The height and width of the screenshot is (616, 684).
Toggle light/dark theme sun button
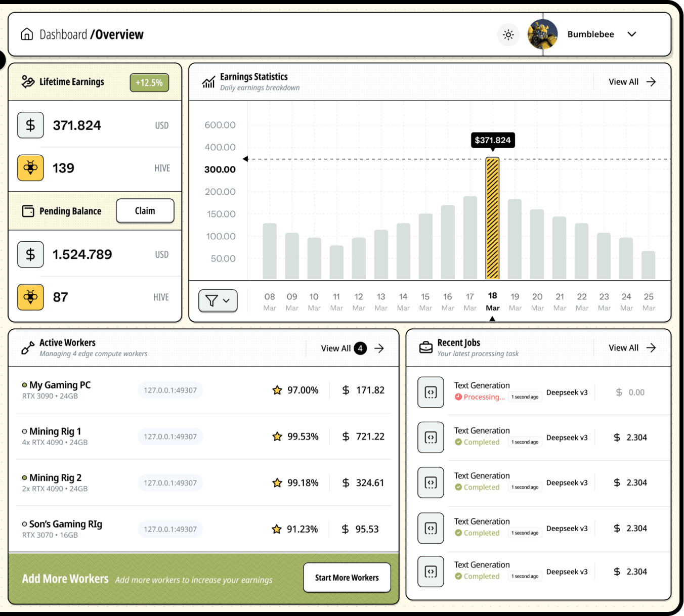tap(508, 34)
